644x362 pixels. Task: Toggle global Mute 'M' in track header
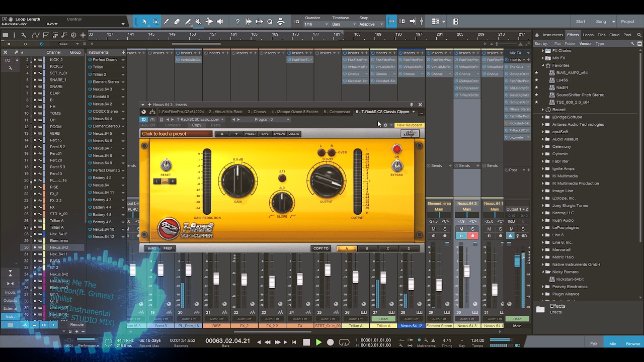[9, 44]
